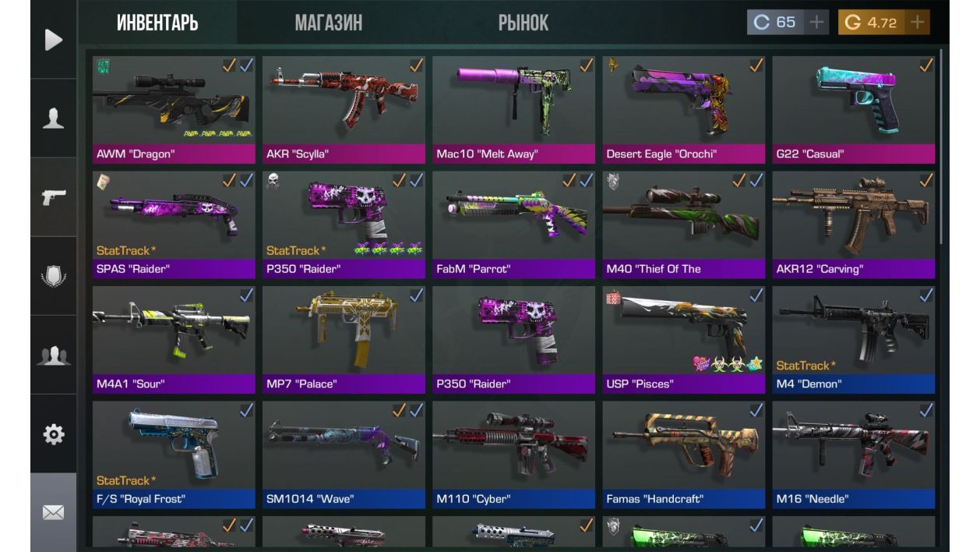Viewport: 980px width, 552px height.
Task: Toggle blue checkmark on M4A1 "Sour"
Action: pos(246,295)
